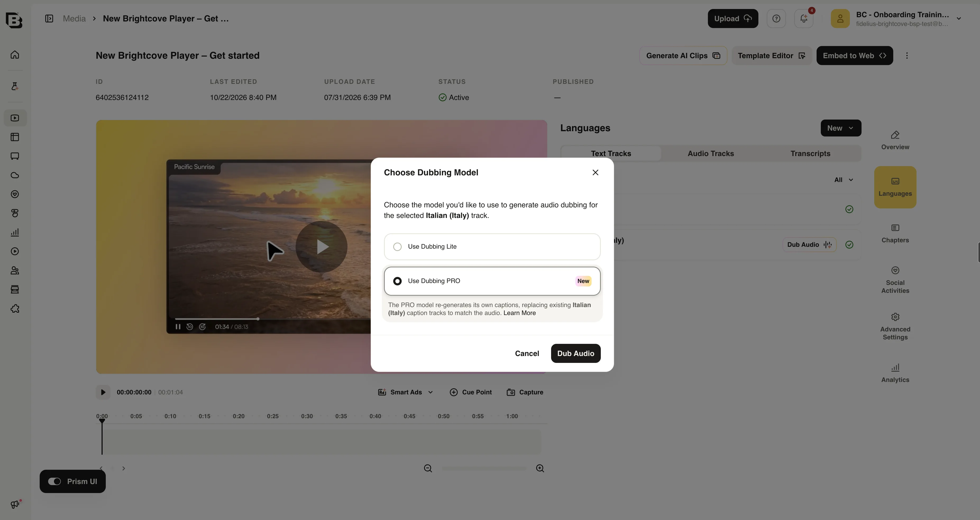This screenshot has height=520, width=980.
Task: Cancel the dubbing model dialog
Action: pyautogui.click(x=527, y=353)
